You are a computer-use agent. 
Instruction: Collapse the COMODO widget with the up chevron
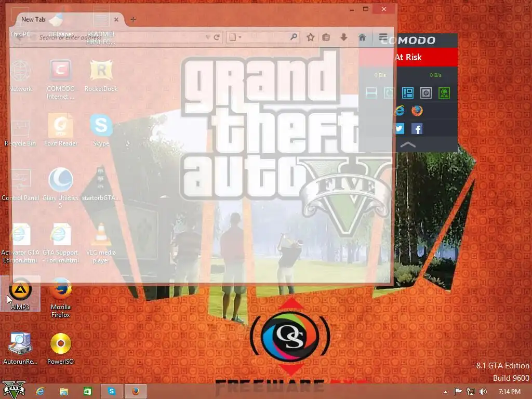pos(408,144)
